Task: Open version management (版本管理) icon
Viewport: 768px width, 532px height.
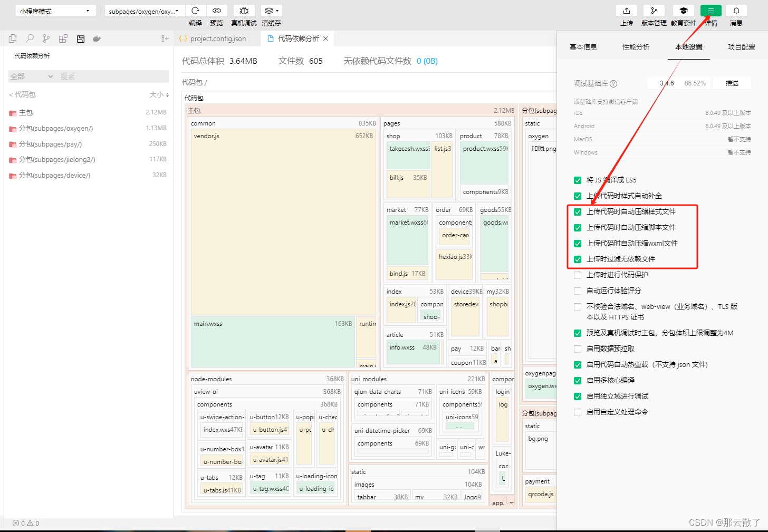Action: point(654,11)
